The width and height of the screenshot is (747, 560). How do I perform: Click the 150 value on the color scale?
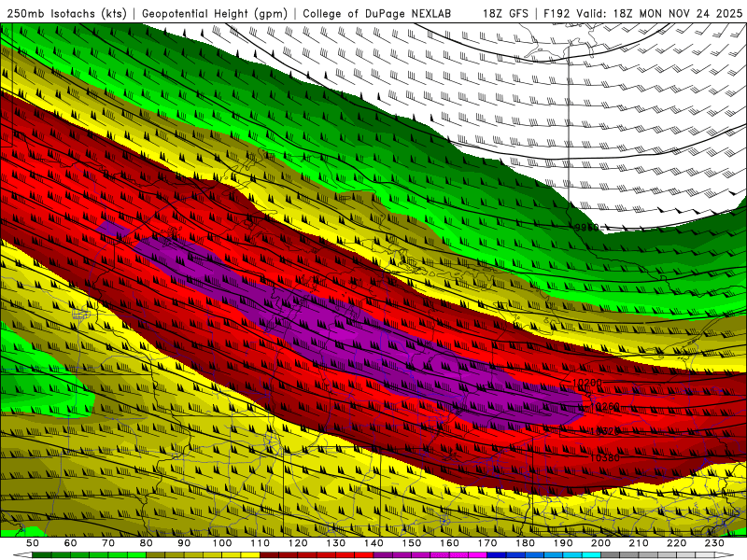pos(412,543)
